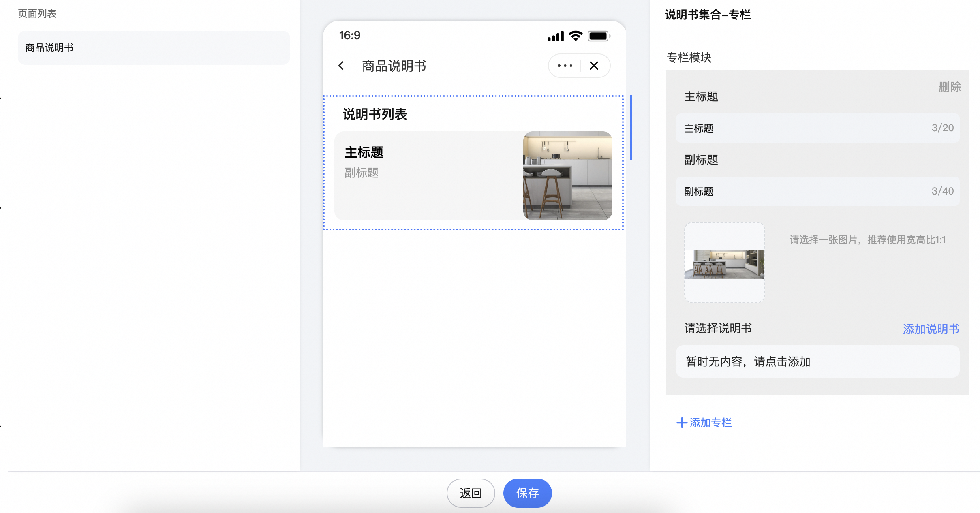Viewport: 980px width, 513px height.
Task: Click the 商品说明书 title in phone header
Action: 394,66
